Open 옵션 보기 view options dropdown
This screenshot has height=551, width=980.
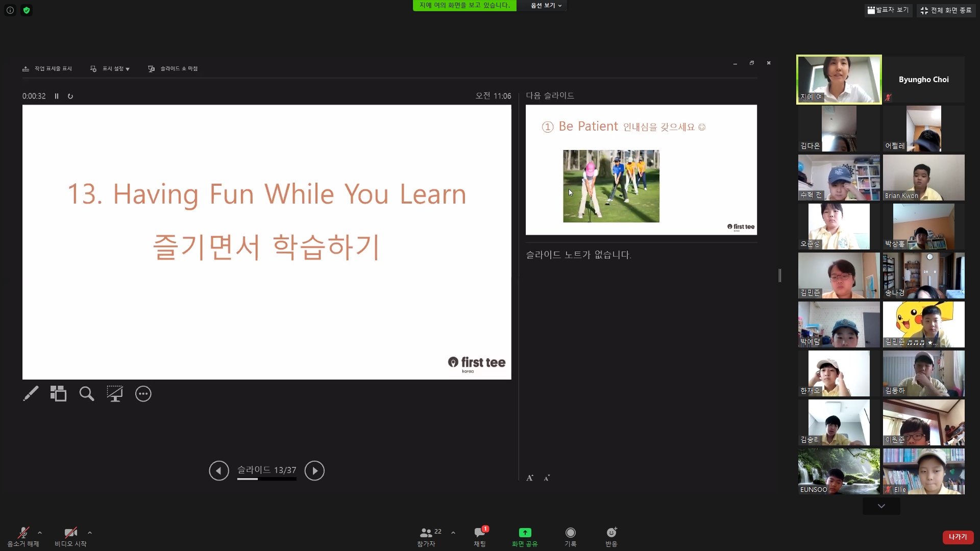(546, 6)
